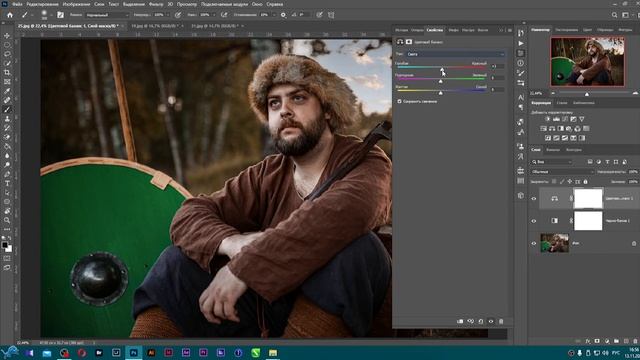
Task: Select the Brush tool in the toolbox
Action: coord(7,109)
